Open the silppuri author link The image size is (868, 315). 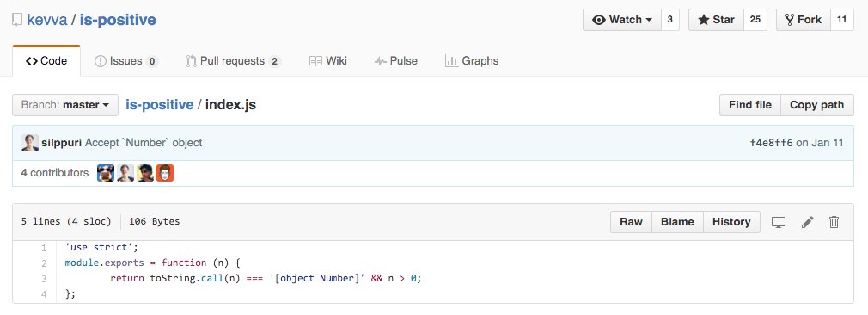point(61,143)
